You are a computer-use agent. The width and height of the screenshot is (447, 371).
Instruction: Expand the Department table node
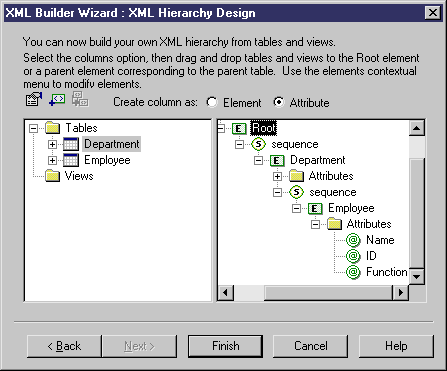(x=52, y=144)
